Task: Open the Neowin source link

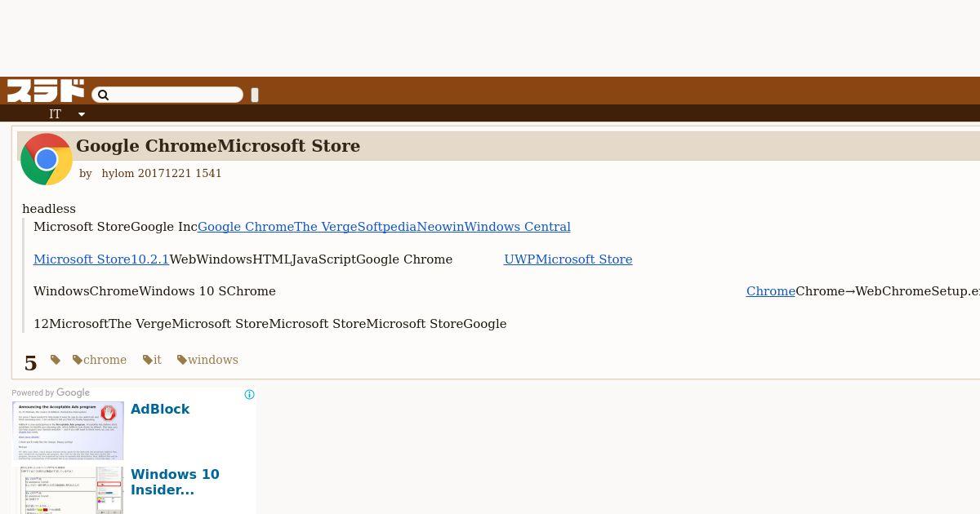Action: coord(441,227)
